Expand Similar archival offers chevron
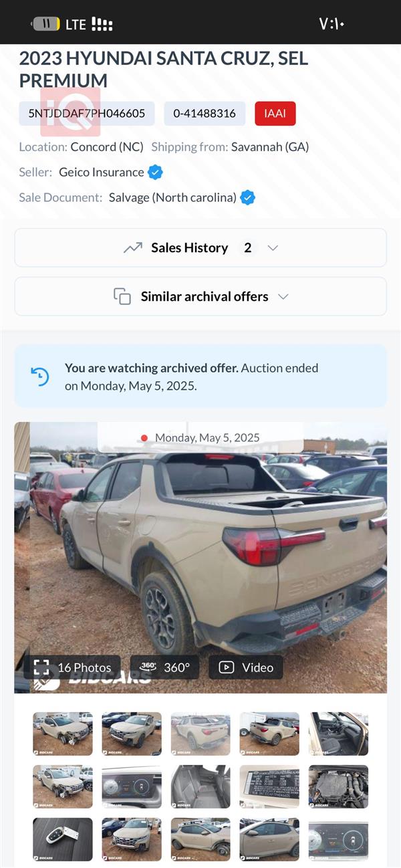Viewport: 401px width, 868px height. 283,296
